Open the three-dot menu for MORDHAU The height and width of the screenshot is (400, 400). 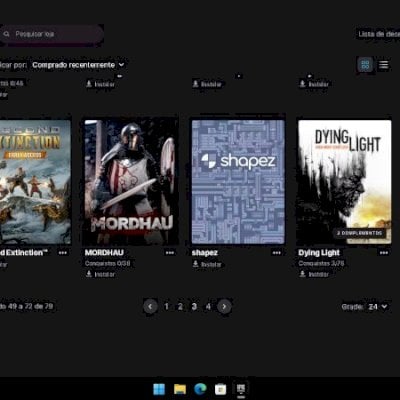coord(170,253)
